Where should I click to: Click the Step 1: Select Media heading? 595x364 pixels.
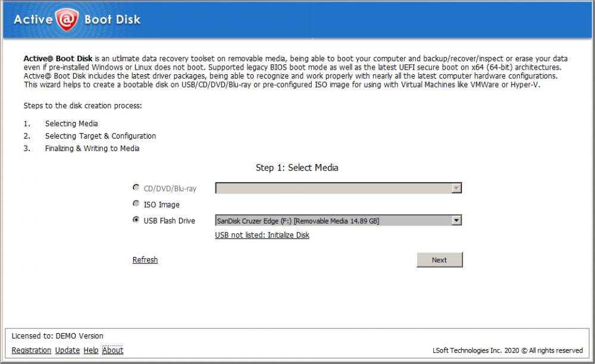297,168
